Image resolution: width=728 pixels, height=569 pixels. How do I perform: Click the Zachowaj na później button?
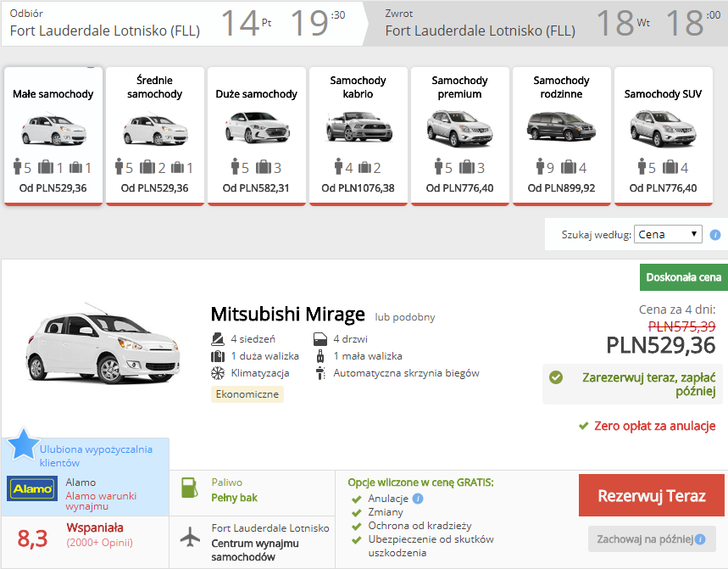[x=652, y=538]
